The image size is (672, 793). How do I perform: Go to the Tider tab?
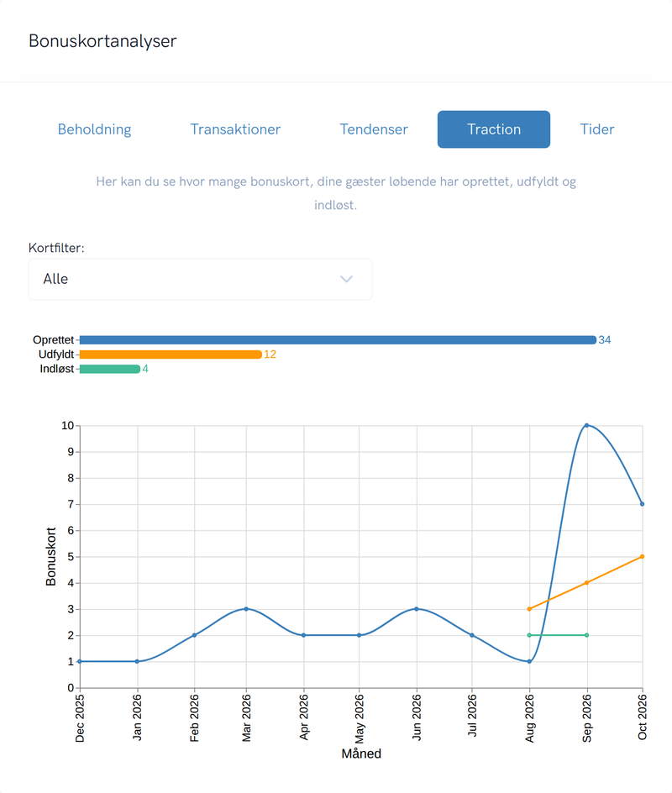pyautogui.click(x=597, y=129)
